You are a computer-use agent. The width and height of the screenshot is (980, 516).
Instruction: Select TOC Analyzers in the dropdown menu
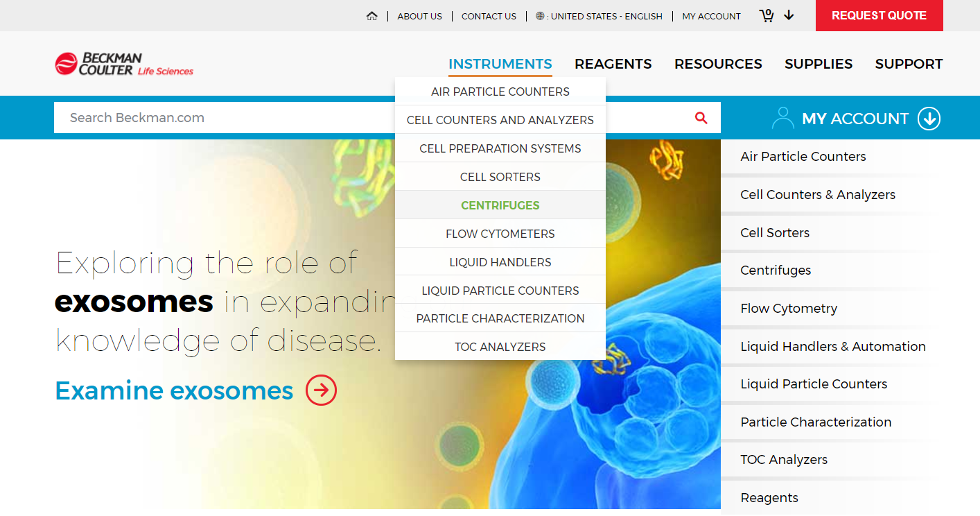point(500,347)
